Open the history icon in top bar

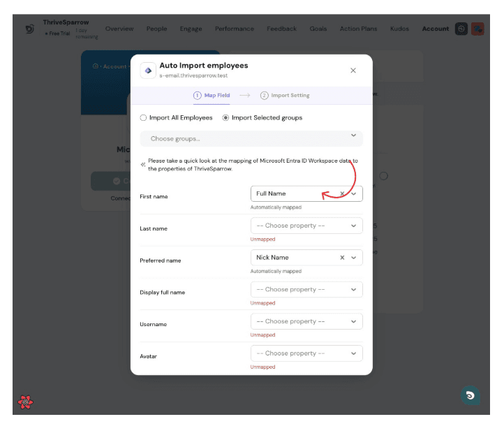point(461,29)
